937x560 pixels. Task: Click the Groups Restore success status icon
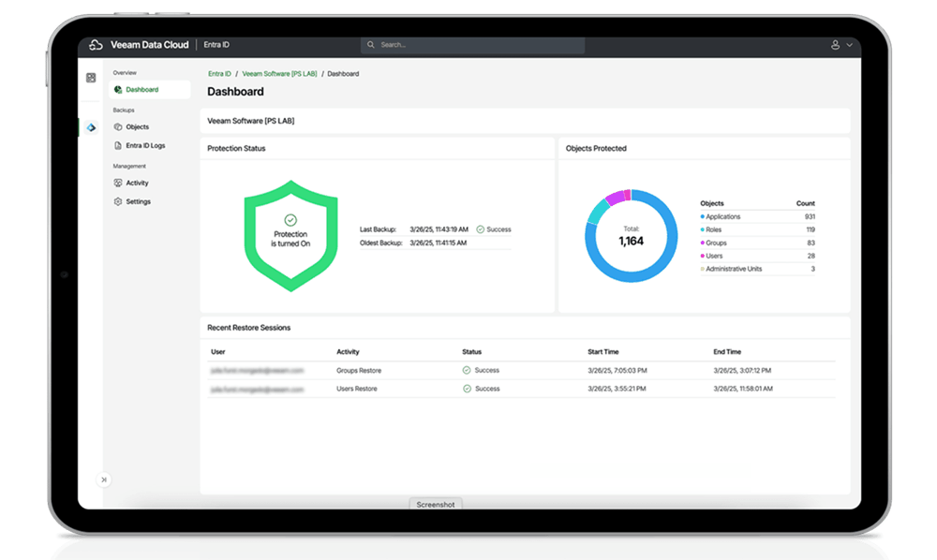click(x=467, y=370)
